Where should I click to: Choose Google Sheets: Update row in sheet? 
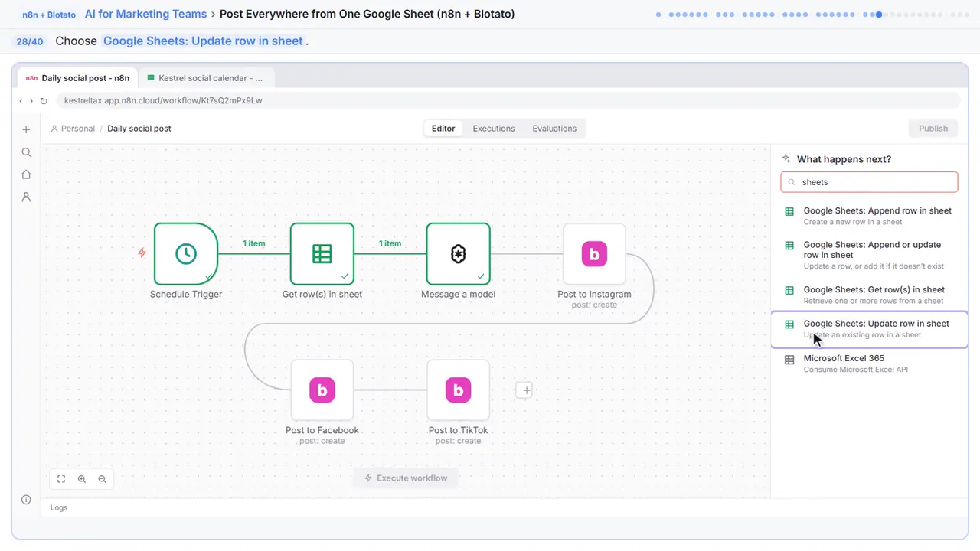pyautogui.click(x=870, y=329)
